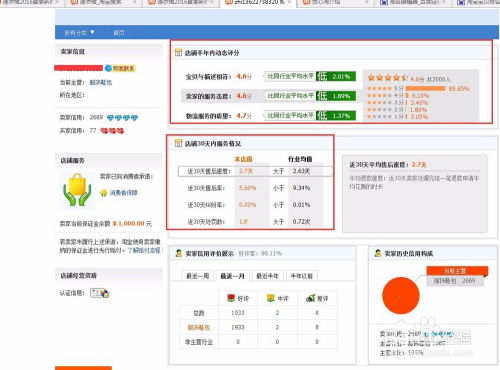Click the 好评率 99.11% text
The width and height of the screenshot is (500, 370).
(x=260, y=254)
